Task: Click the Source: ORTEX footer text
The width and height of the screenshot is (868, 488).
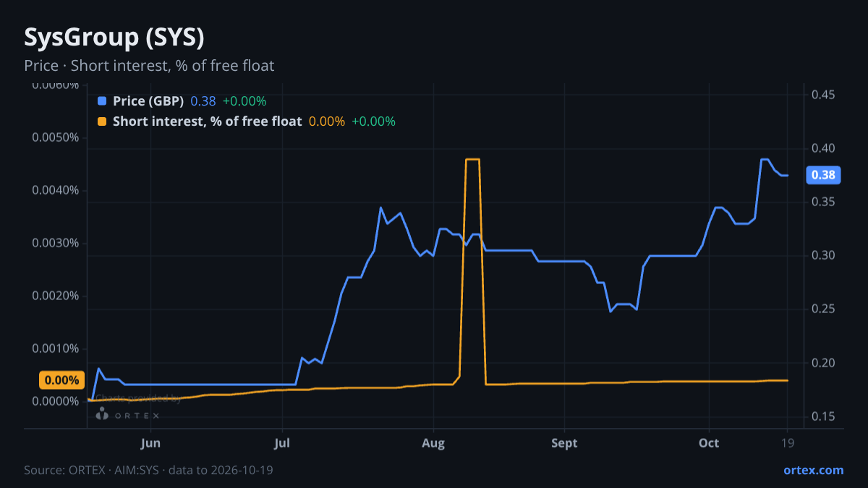Action: coord(148,470)
